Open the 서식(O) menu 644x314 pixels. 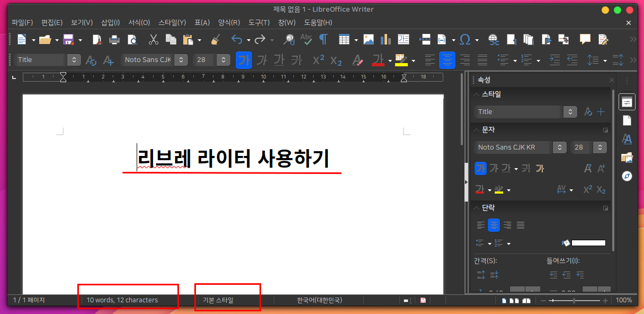[139, 23]
